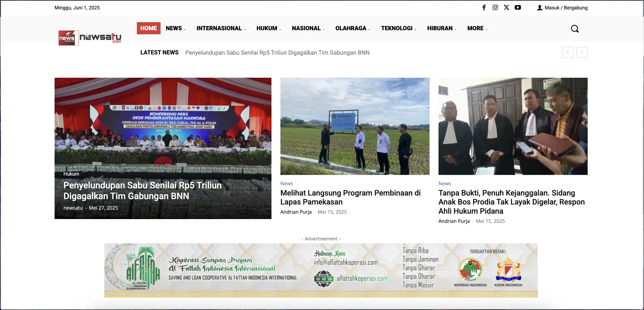Open Melihat Langsung Program Pembinaan article headline

coord(350,197)
